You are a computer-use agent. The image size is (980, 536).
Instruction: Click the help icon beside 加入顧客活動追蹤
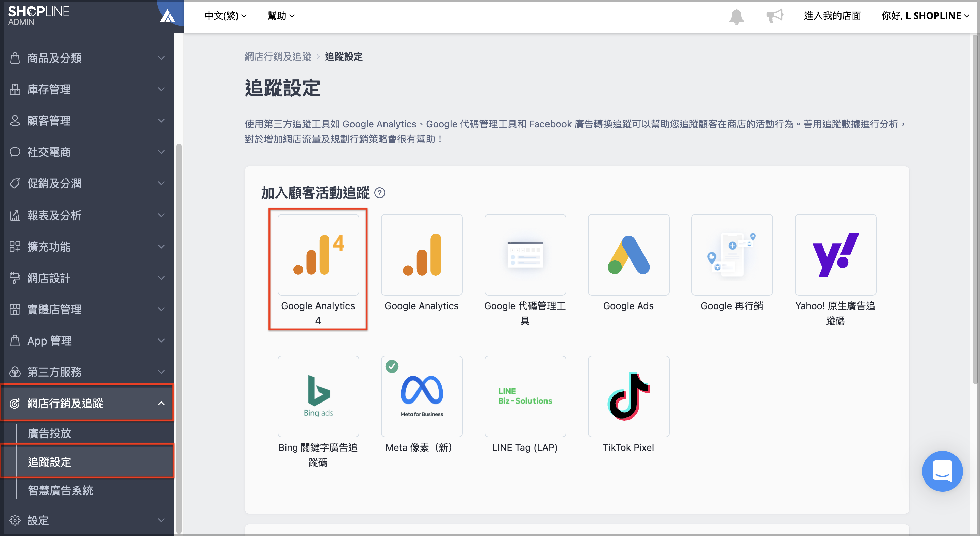(380, 193)
